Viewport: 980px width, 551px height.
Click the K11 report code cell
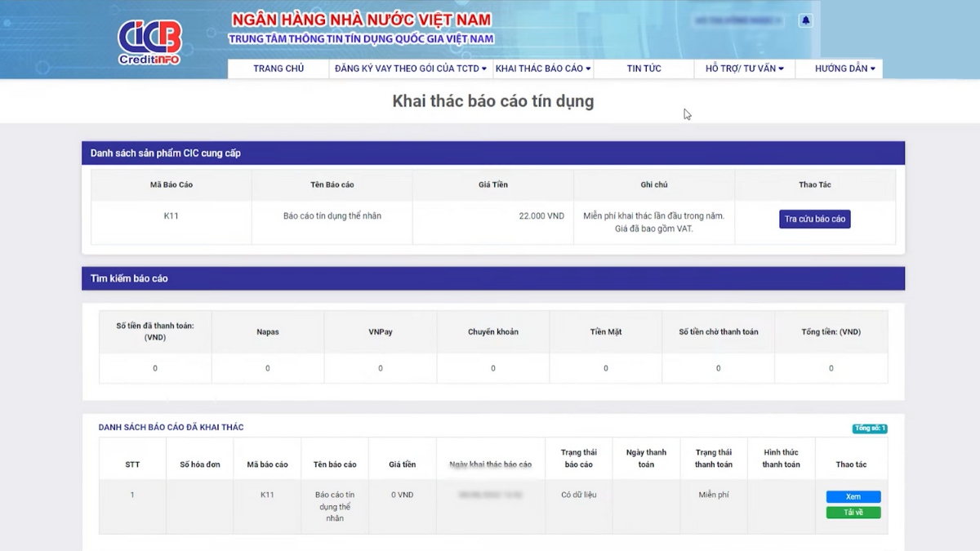[x=265, y=494]
